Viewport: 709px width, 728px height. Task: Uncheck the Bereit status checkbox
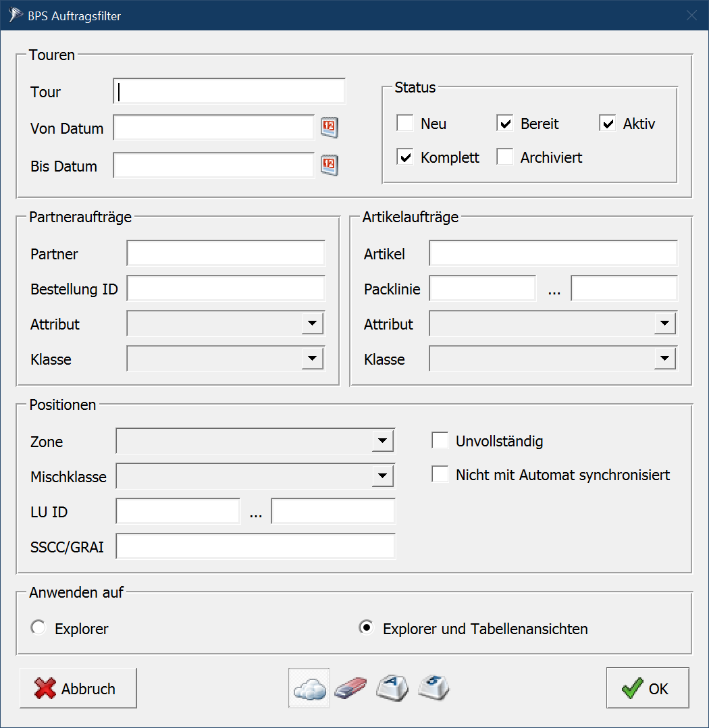coord(505,124)
